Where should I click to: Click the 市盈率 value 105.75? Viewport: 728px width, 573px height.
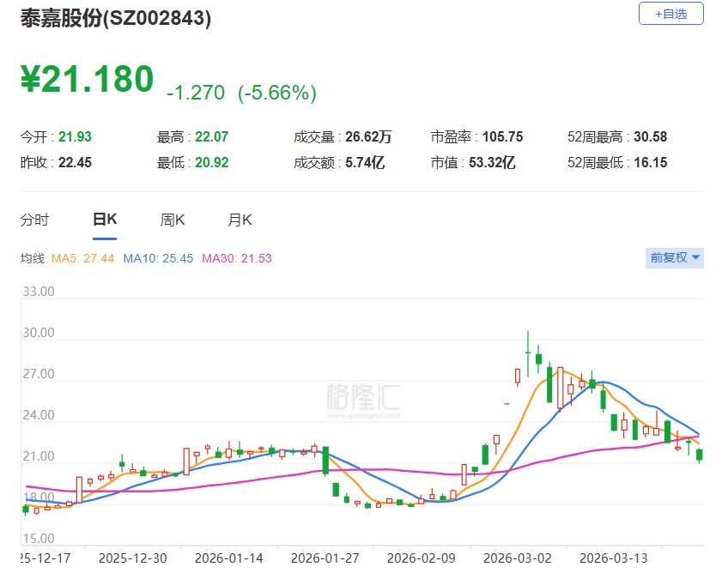coord(503,137)
